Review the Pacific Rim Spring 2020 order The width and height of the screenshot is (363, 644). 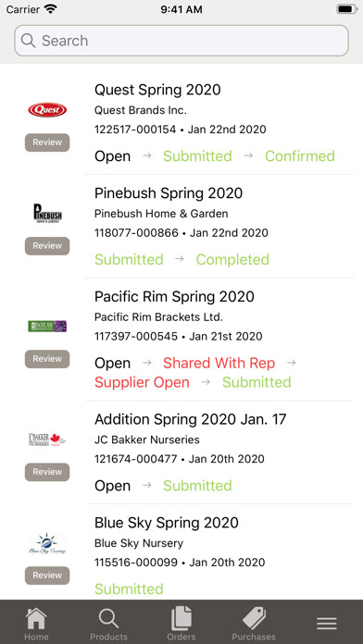click(47, 359)
